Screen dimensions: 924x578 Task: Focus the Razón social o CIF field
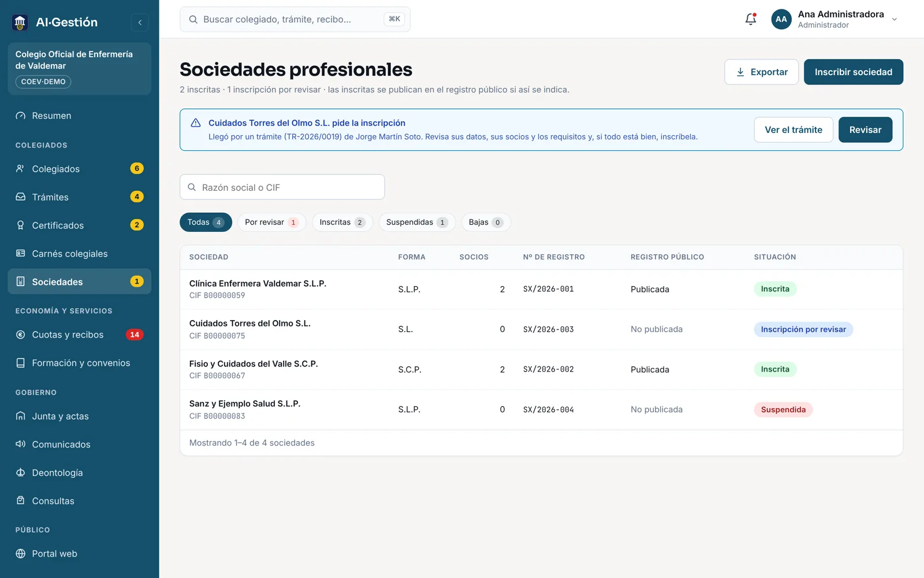click(x=282, y=187)
